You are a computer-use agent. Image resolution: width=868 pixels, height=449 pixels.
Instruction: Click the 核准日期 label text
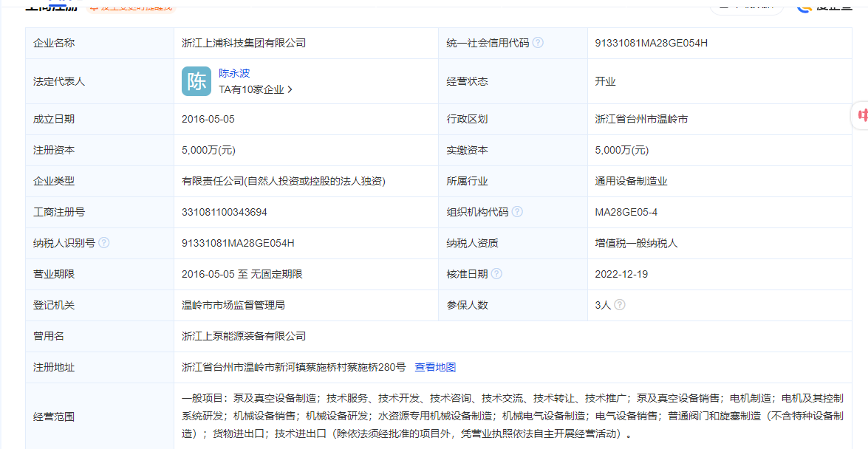pos(467,274)
